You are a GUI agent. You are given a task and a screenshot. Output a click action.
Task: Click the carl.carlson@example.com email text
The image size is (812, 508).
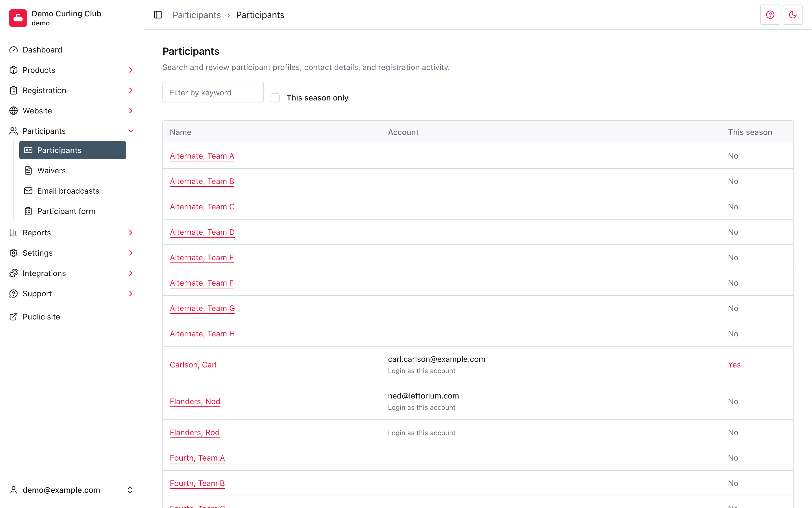pyautogui.click(x=436, y=359)
